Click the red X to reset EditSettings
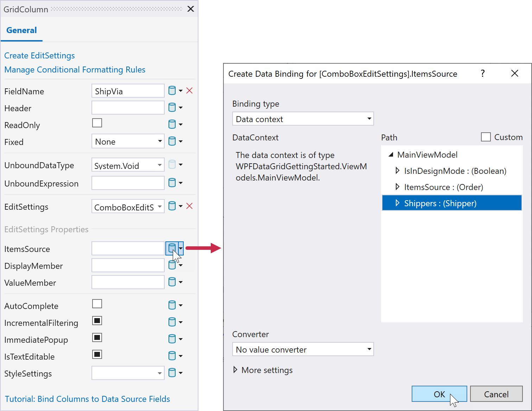The width and height of the screenshot is (532, 411). tap(189, 206)
